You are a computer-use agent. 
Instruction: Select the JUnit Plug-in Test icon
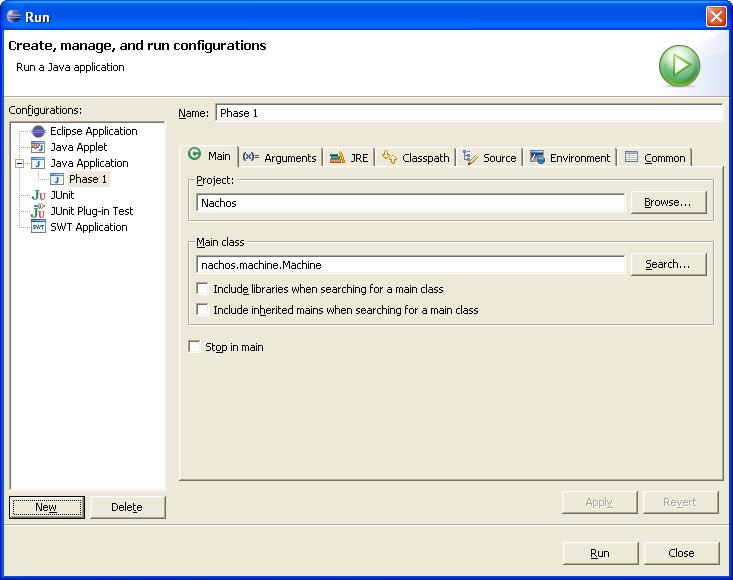click(x=38, y=211)
